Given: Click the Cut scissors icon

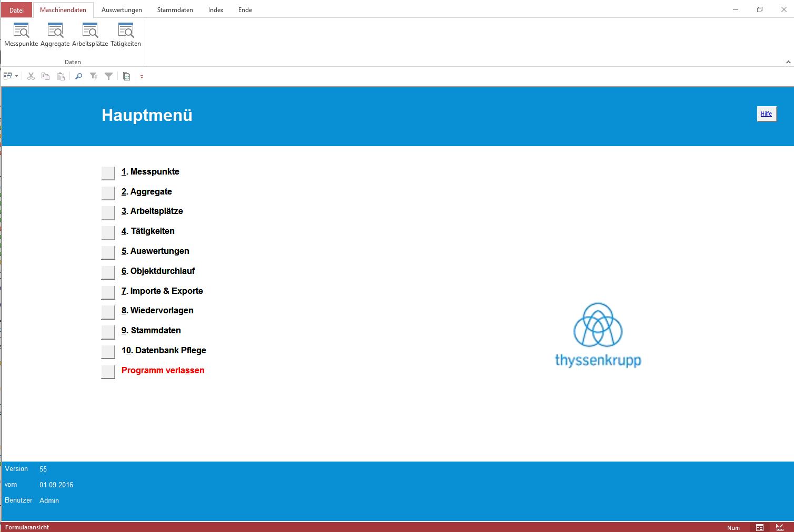Looking at the screenshot, I should [x=31, y=76].
